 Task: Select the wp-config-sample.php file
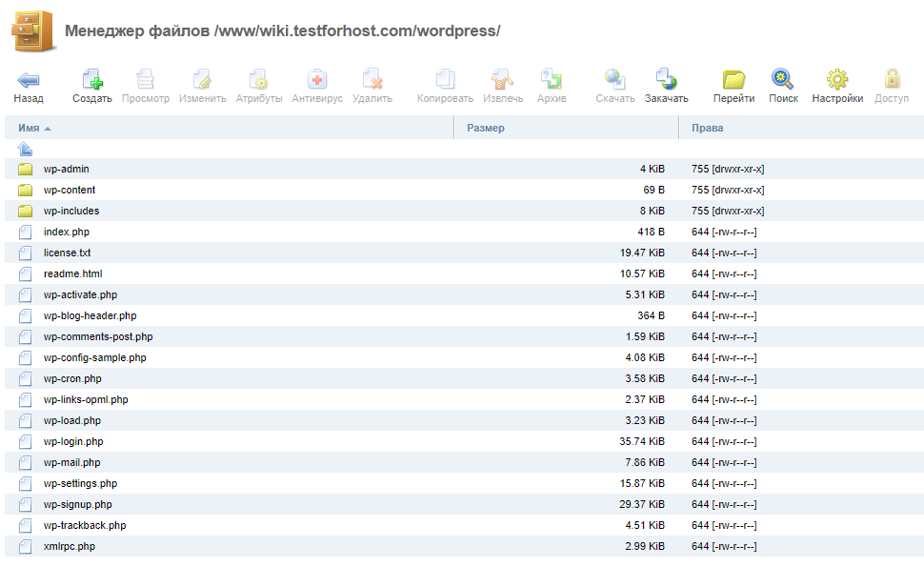94,357
